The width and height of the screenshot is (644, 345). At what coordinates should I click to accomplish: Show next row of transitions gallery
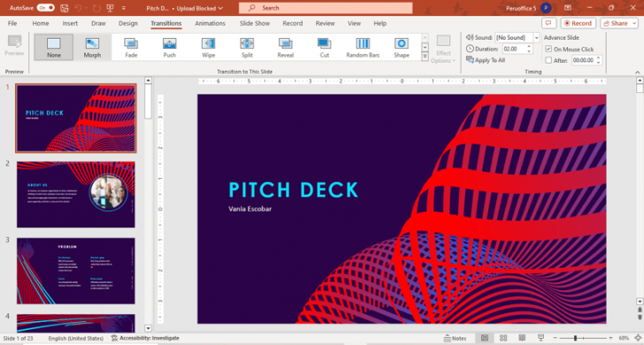(425, 47)
